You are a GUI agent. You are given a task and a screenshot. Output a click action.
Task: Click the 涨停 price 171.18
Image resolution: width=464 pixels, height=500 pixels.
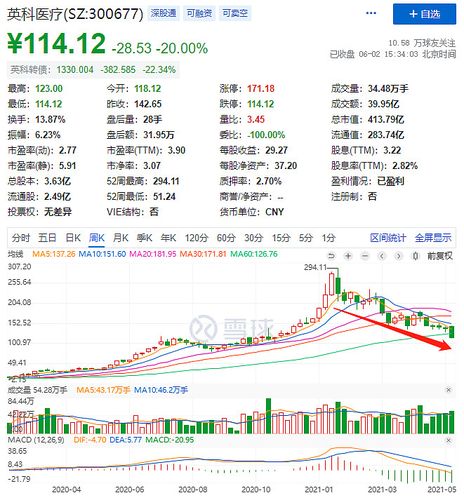click(261, 89)
